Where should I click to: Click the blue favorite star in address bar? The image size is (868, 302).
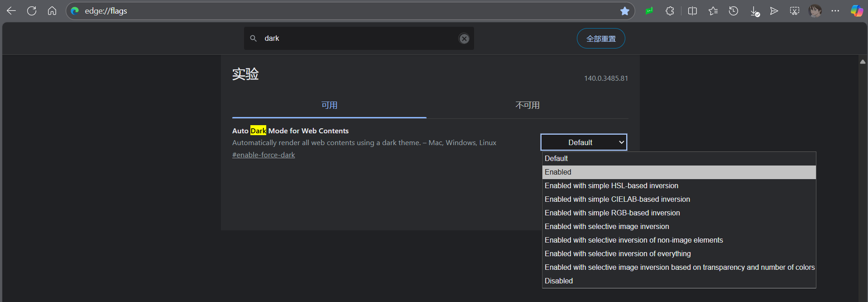pyautogui.click(x=625, y=11)
